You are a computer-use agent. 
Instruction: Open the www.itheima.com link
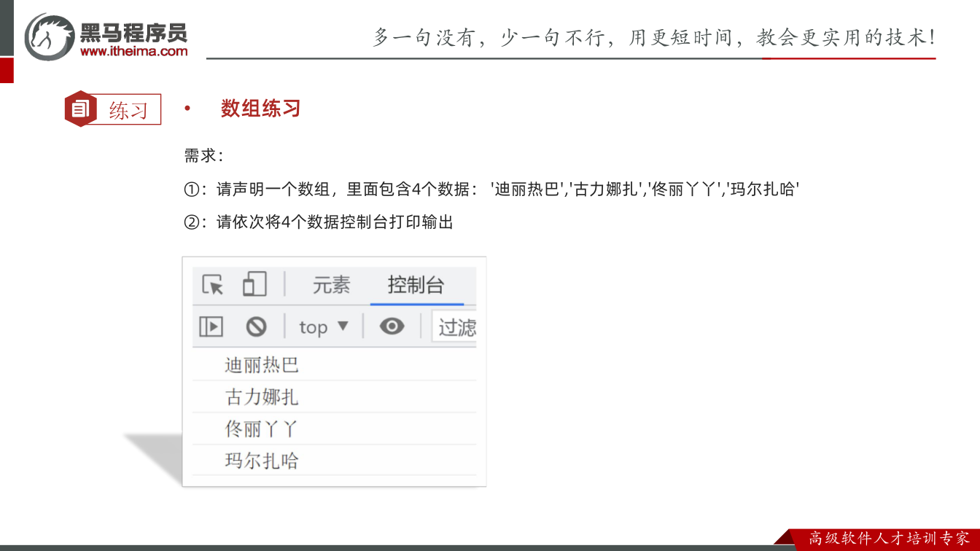click(x=133, y=51)
